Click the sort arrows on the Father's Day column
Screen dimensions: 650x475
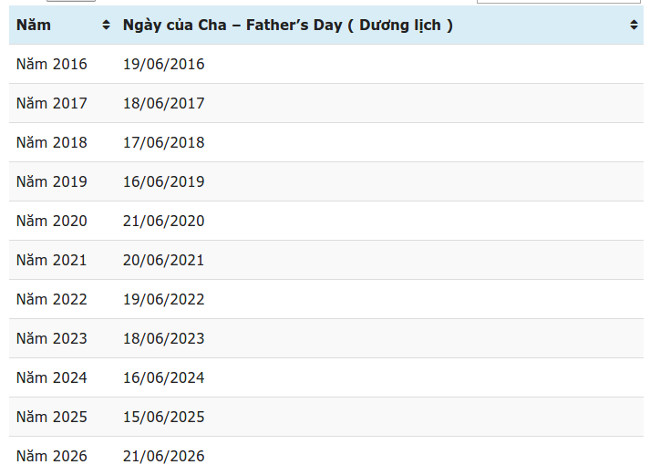634,25
